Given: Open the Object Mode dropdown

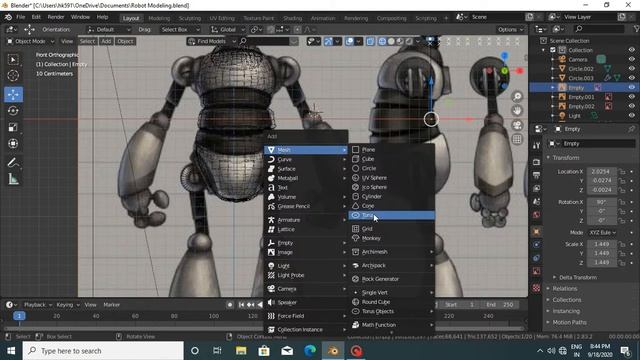Looking at the screenshot, I should tap(31, 41).
